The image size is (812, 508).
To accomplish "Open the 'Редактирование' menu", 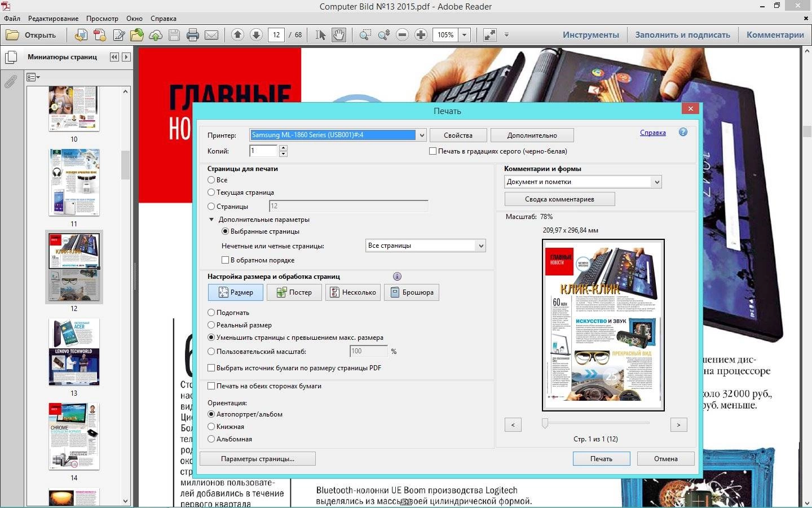I will pyautogui.click(x=54, y=19).
